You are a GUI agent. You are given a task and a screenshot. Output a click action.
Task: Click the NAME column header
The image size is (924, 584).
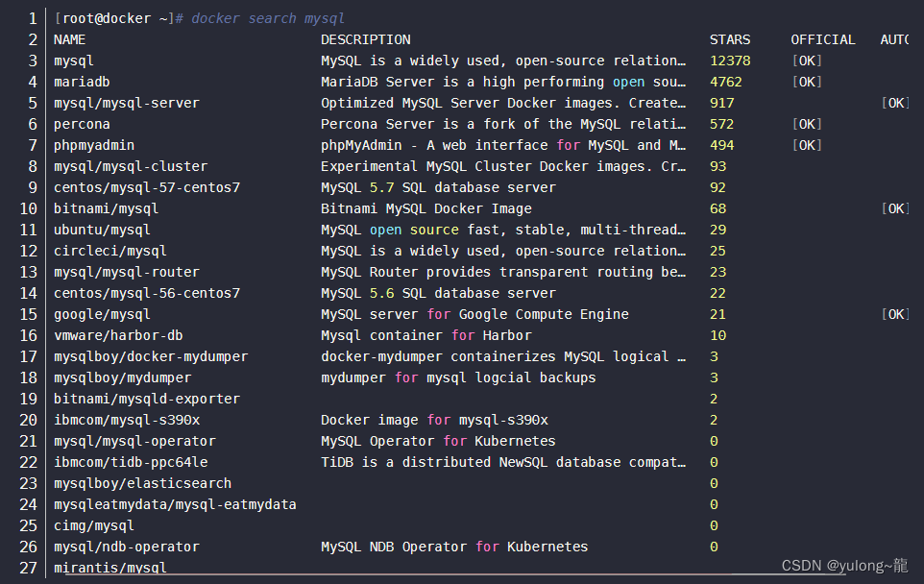(x=69, y=40)
